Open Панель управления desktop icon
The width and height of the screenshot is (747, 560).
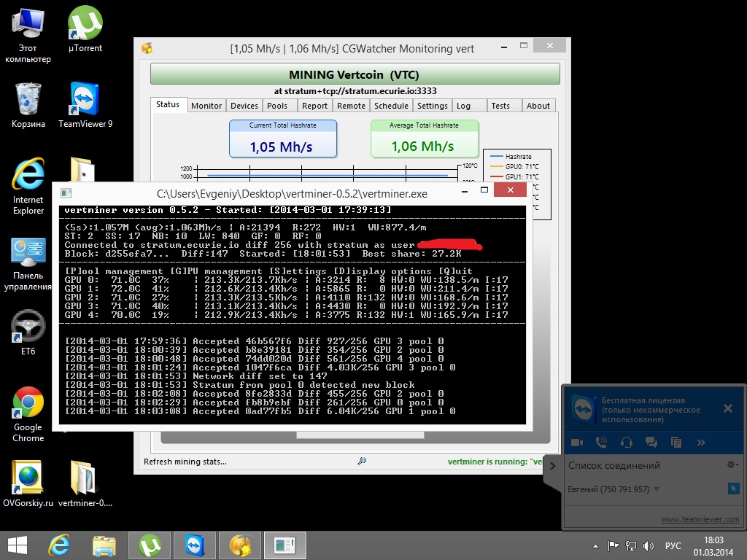[x=28, y=264]
